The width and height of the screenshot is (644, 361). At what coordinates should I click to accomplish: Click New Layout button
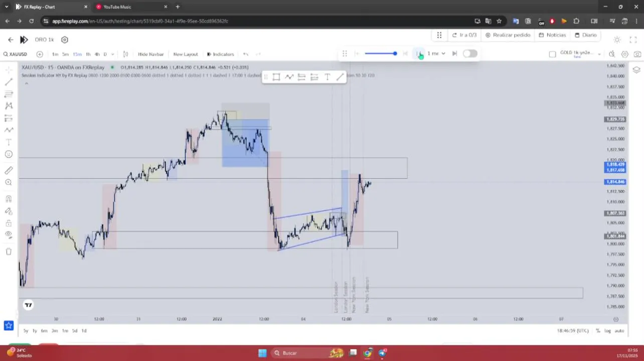[186, 54]
